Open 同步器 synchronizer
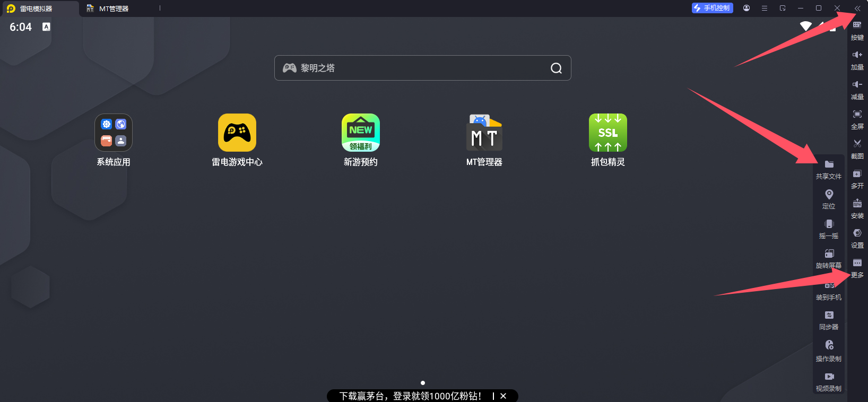 coord(829,320)
